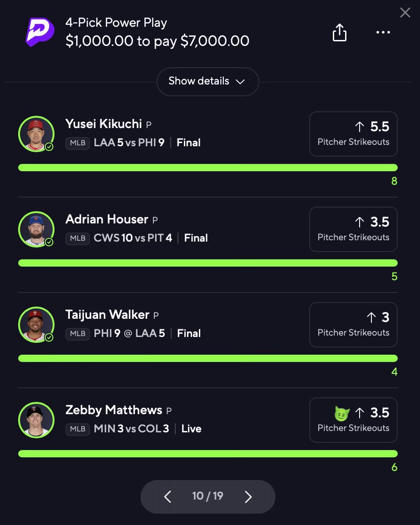Select Houser's 3.5 Pitcher Strikeouts box

(x=353, y=229)
